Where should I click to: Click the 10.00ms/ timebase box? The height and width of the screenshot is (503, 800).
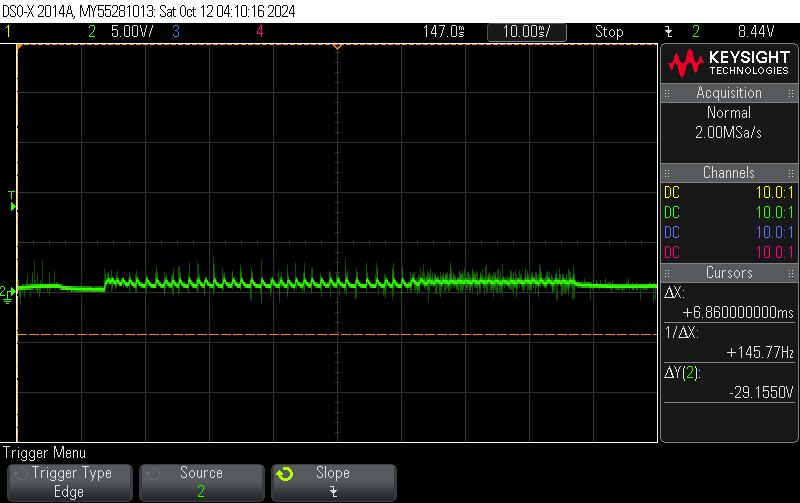527,32
